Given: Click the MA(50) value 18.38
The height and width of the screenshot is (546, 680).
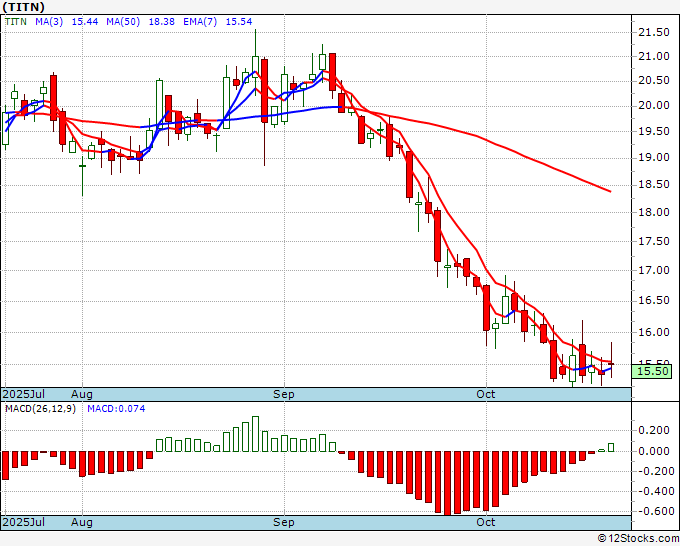Looking at the screenshot, I should 162,22.
